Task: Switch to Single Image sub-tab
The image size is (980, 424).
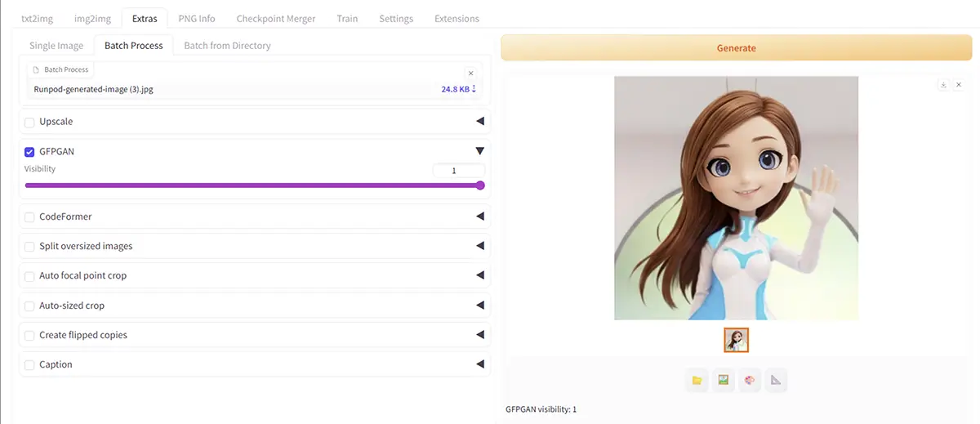Action: click(x=56, y=46)
